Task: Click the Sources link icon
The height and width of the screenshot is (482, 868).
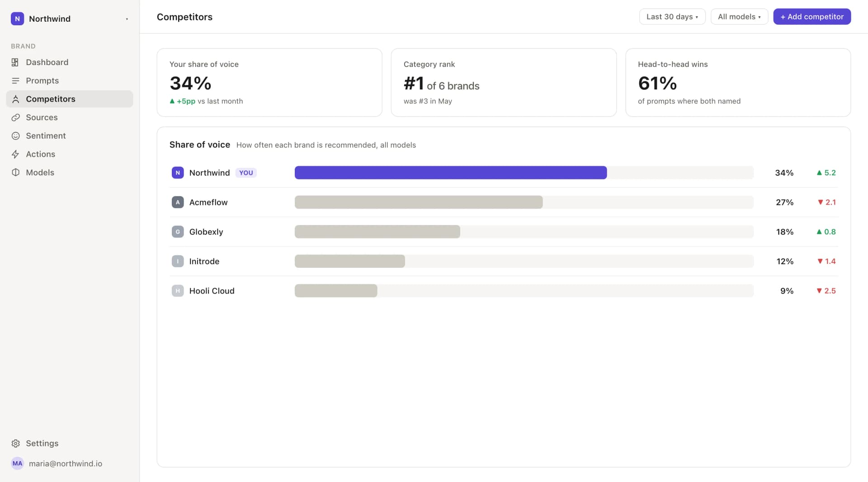Action: (15, 117)
